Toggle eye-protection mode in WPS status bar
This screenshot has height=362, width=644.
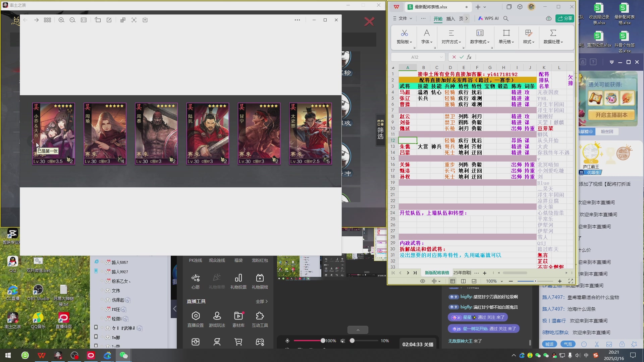[423, 281]
